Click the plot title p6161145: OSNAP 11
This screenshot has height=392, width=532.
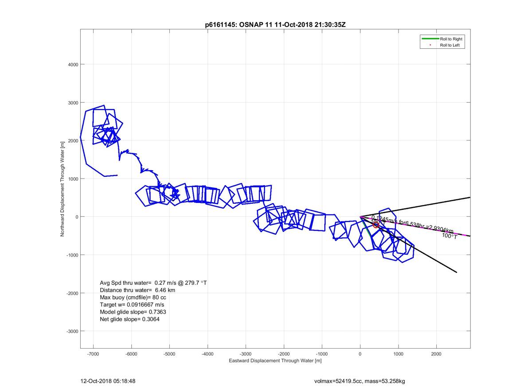tap(275, 25)
